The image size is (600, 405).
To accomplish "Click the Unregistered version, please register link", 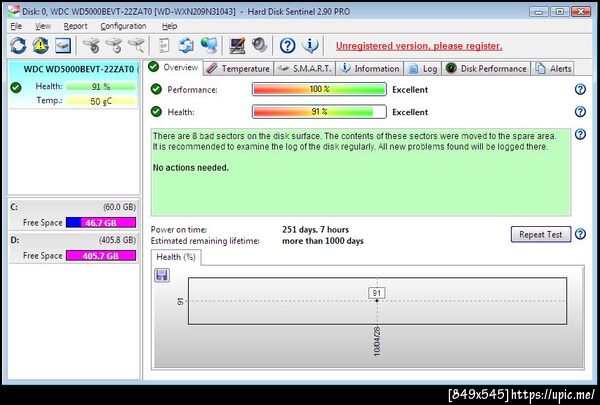I will [419, 46].
